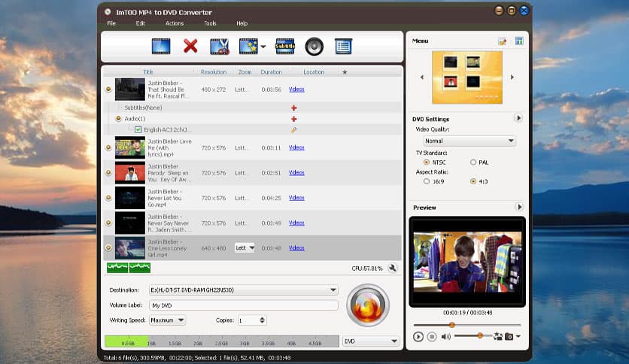Screen dimensions: 629x364
Task: Add a subtitle with the red plus
Action: [294, 108]
